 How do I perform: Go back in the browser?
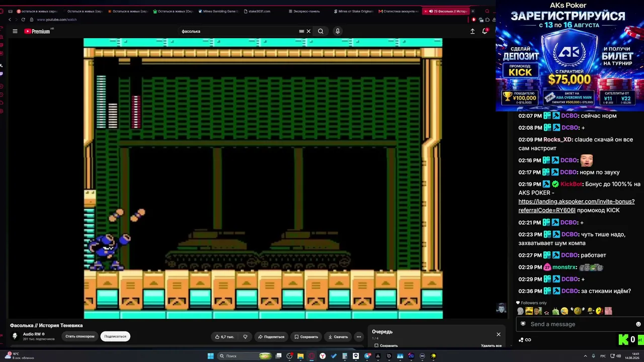pyautogui.click(x=10, y=20)
